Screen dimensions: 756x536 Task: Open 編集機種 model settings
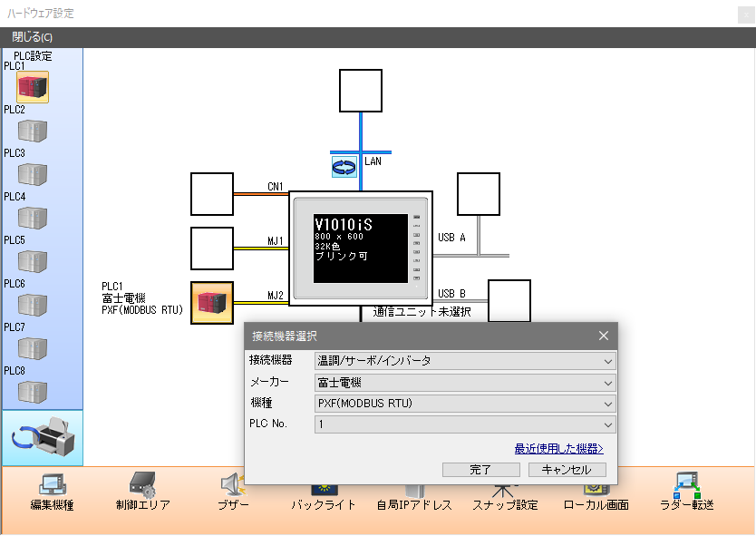(x=52, y=492)
